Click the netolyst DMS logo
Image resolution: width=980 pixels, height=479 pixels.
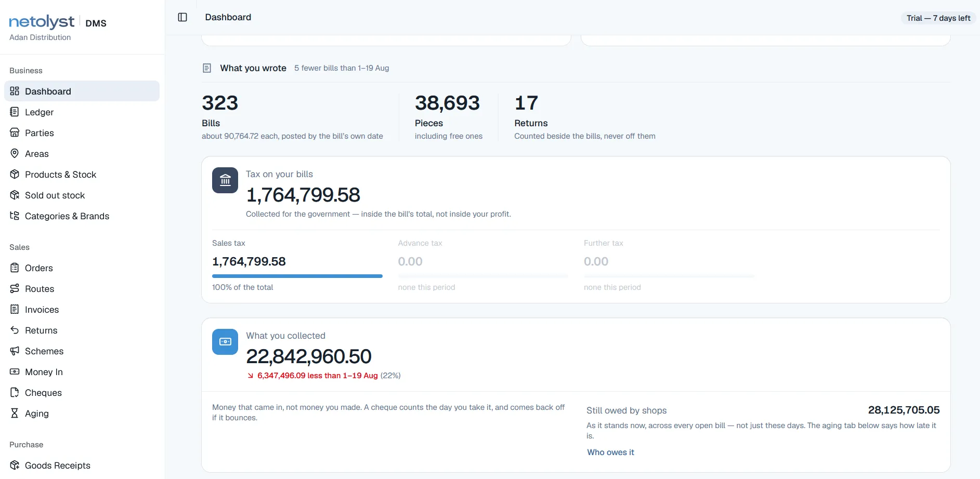coord(58,22)
